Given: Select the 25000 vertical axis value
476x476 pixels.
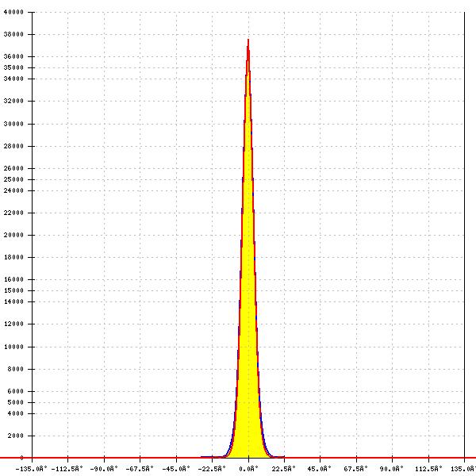Looking at the screenshot, I should pos(13,179).
